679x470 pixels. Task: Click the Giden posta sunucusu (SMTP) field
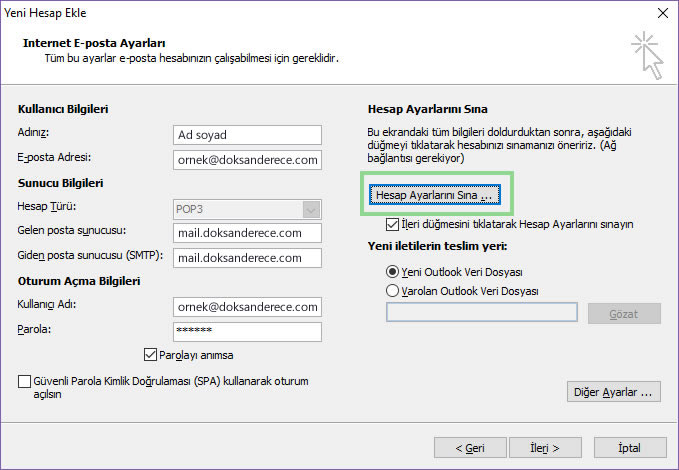(x=247, y=258)
